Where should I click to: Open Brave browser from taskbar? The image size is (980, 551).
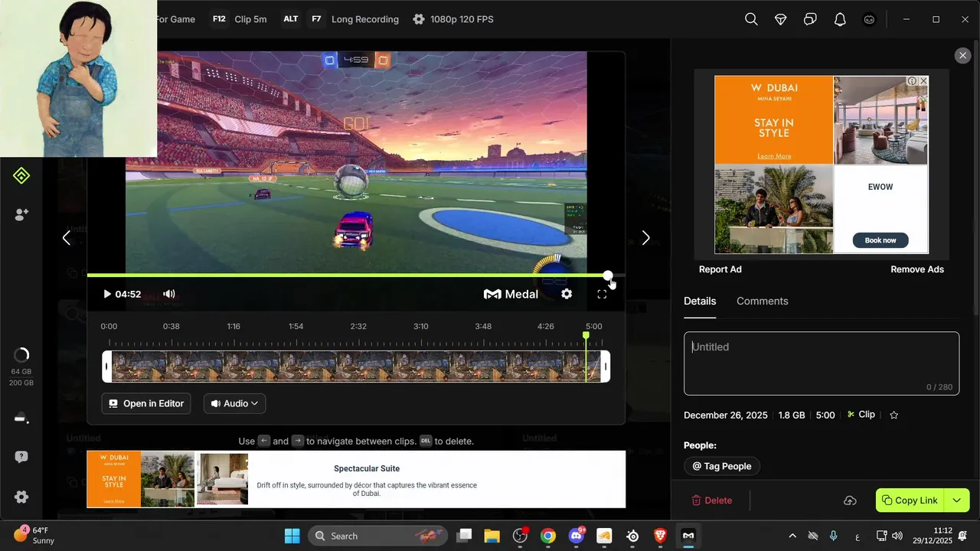coord(660,536)
